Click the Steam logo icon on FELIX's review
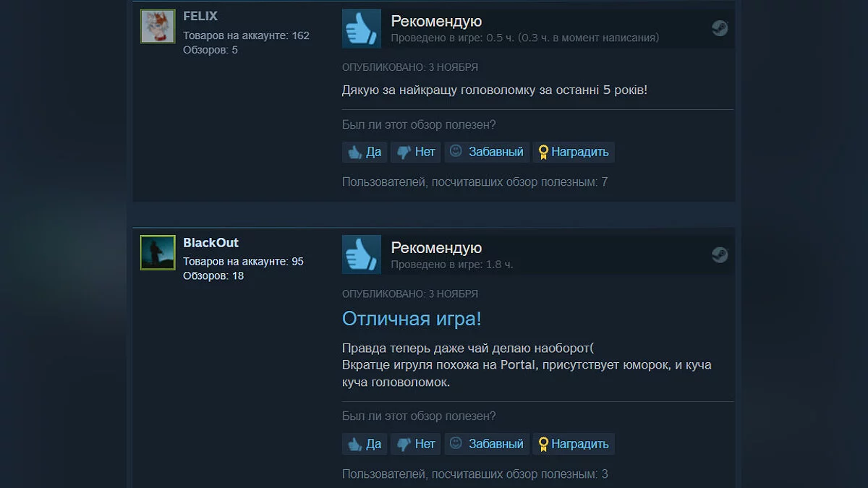The height and width of the screenshot is (488, 868). pyautogui.click(x=720, y=28)
